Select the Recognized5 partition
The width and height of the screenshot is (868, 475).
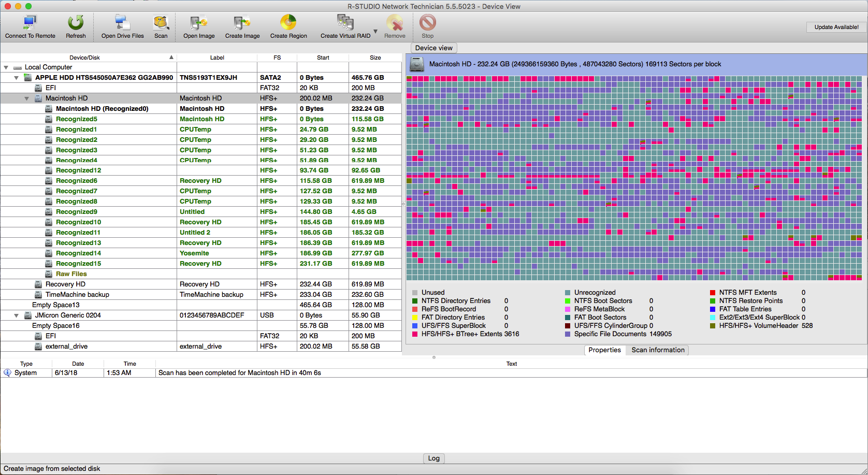[201, 119]
